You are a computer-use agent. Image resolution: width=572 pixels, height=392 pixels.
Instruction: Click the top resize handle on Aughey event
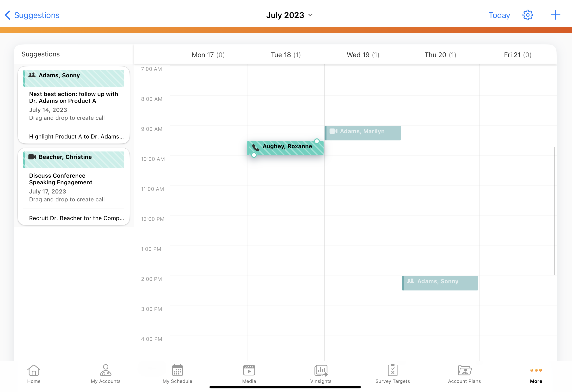[x=317, y=141]
